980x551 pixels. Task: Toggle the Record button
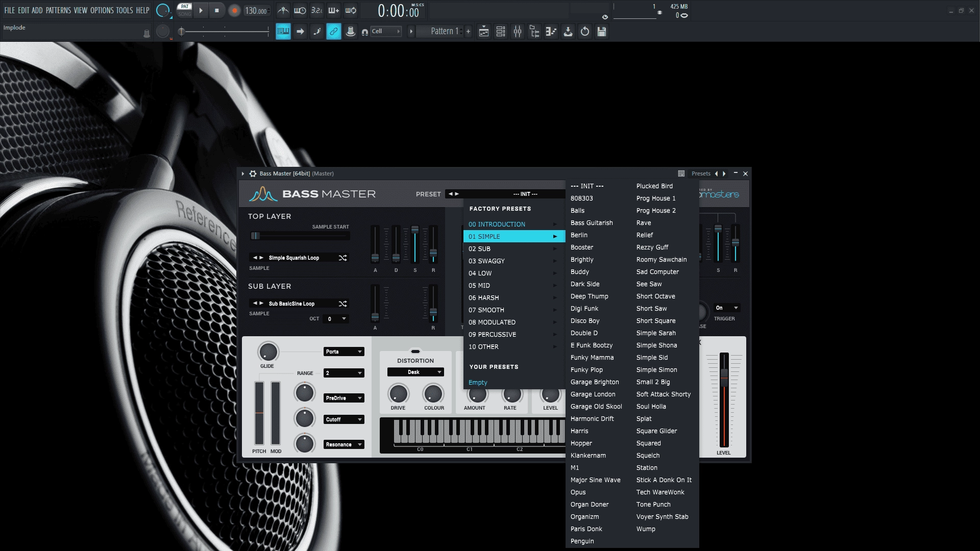pyautogui.click(x=234, y=11)
